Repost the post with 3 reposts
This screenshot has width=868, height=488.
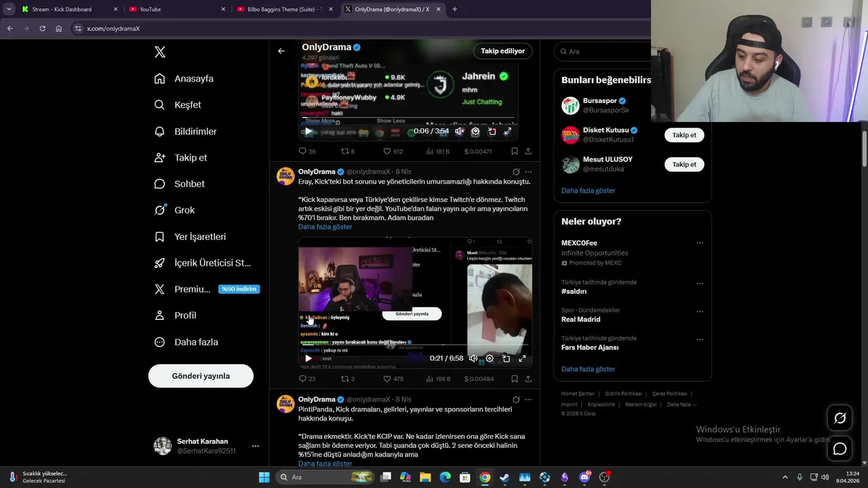click(x=347, y=379)
